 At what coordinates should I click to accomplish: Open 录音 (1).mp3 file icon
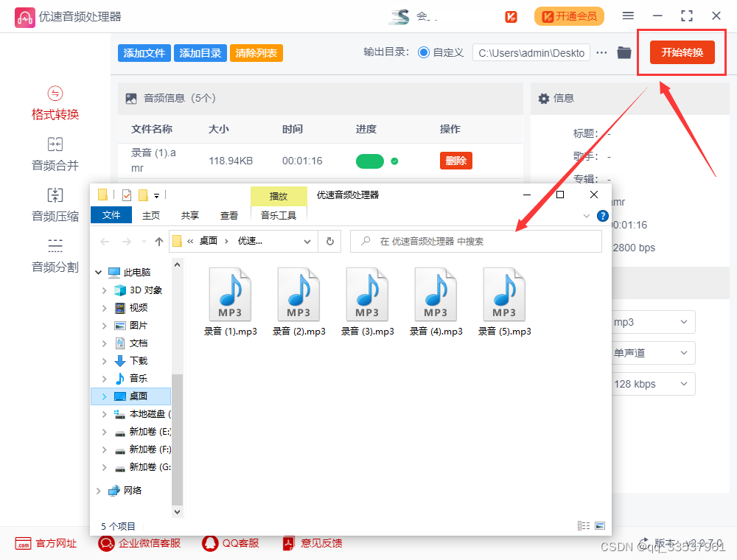(230, 295)
